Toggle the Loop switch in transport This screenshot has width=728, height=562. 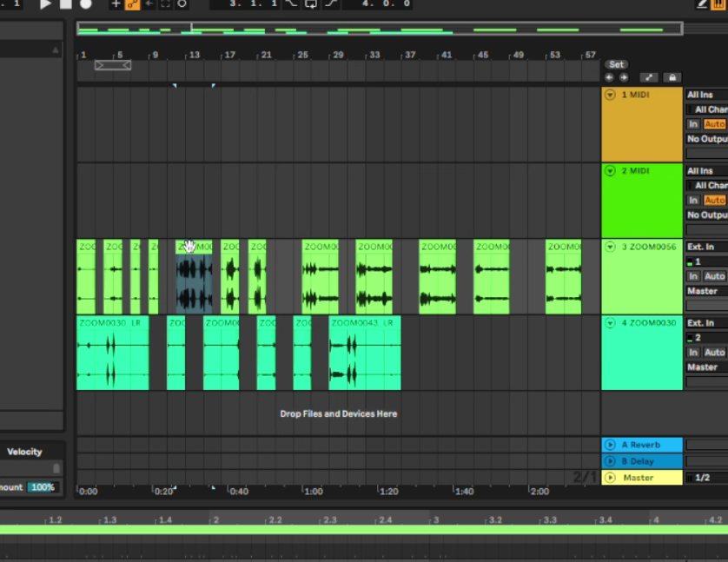click(x=310, y=4)
